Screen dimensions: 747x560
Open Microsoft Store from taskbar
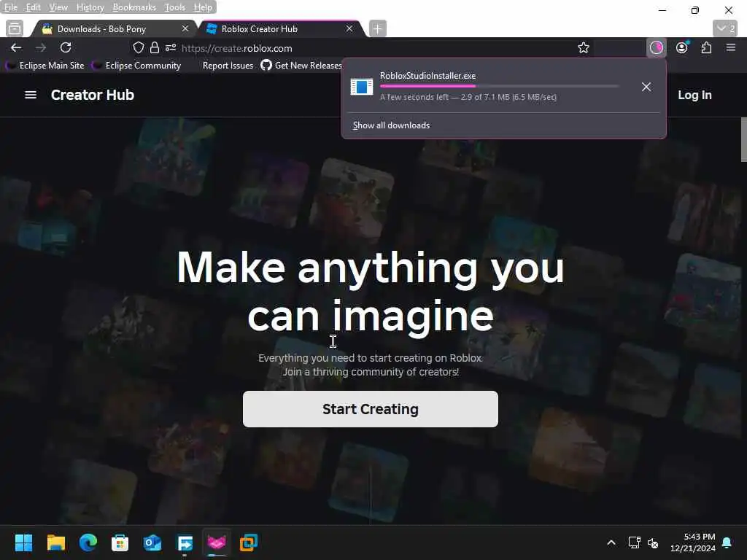(120, 542)
